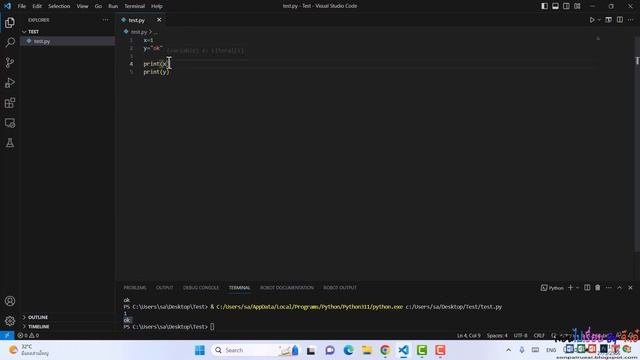Switch to the DEBUG CONSOLE tab
This screenshot has height=360, width=640.
(x=201, y=288)
